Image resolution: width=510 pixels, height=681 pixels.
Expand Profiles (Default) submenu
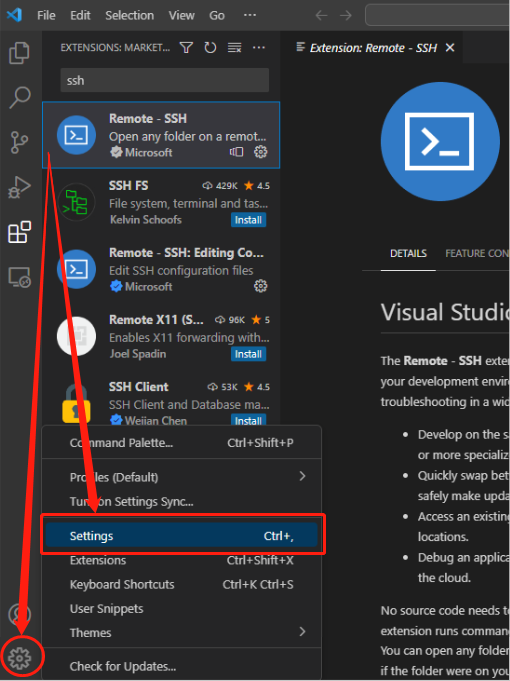pyautogui.click(x=182, y=477)
